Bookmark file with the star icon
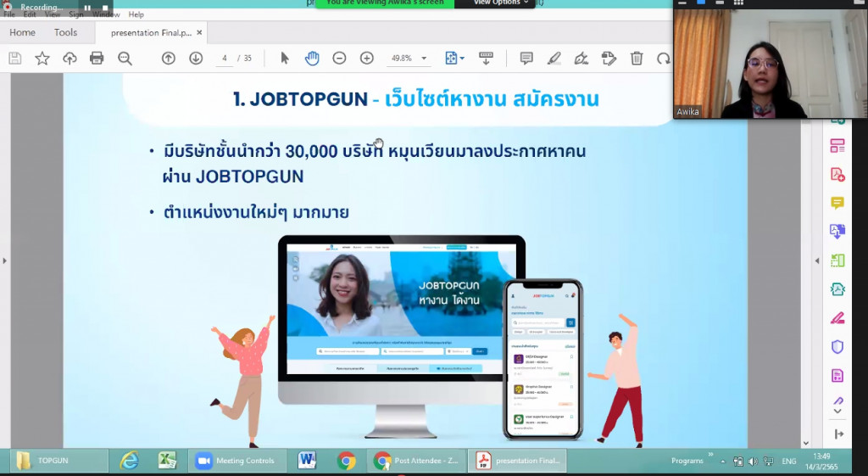 click(x=42, y=58)
